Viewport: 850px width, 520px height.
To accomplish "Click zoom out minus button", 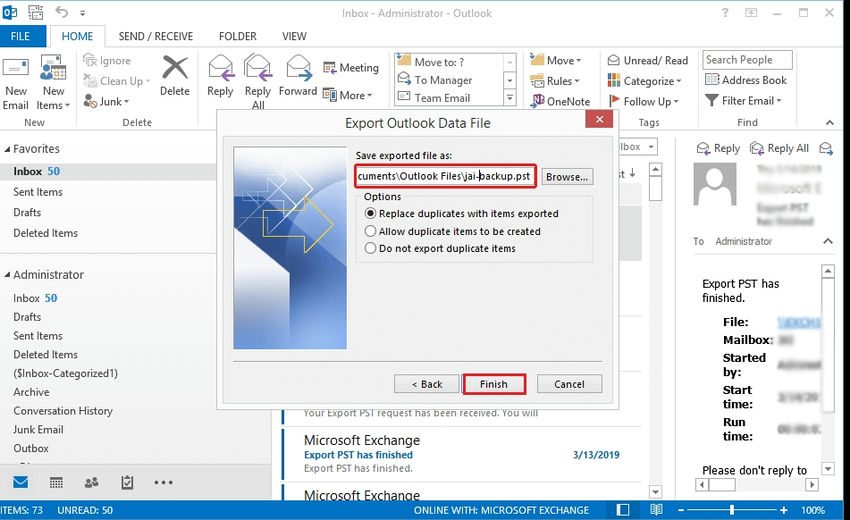I will [681, 510].
